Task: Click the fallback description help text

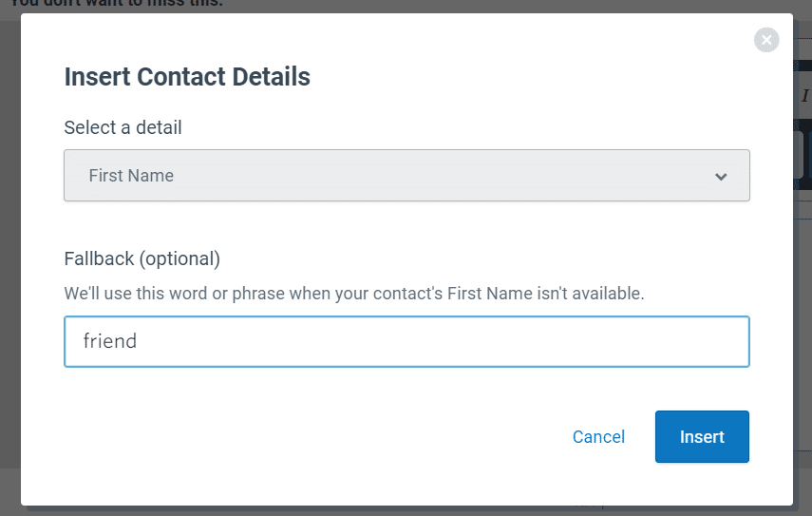Action: pos(354,294)
